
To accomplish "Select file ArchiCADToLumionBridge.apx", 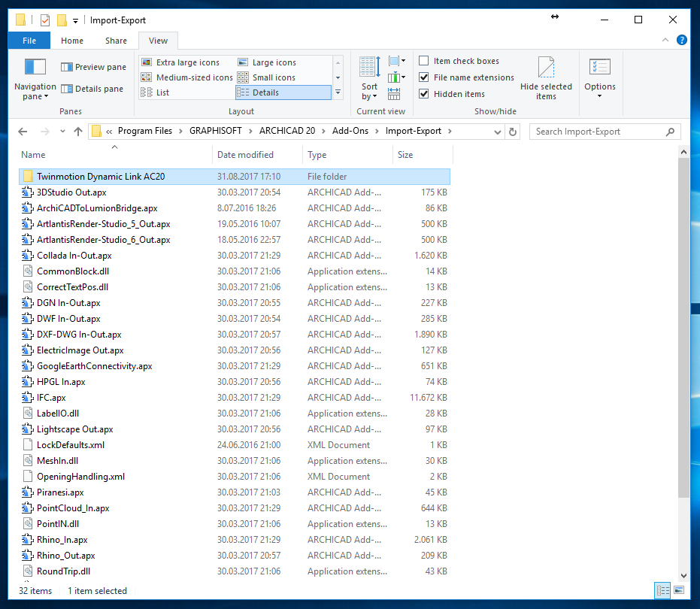I will [x=235, y=208].
